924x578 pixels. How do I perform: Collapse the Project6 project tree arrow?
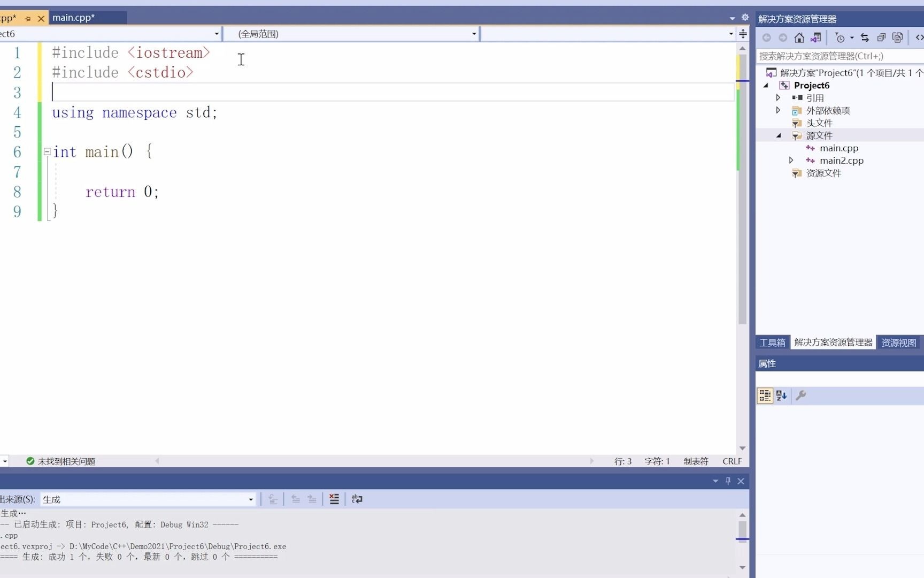tap(766, 86)
